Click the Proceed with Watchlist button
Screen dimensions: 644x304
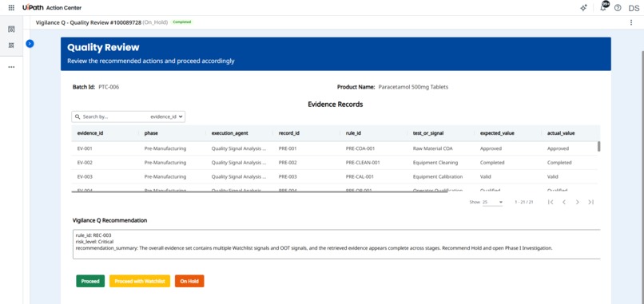pyautogui.click(x=140, y=281)
